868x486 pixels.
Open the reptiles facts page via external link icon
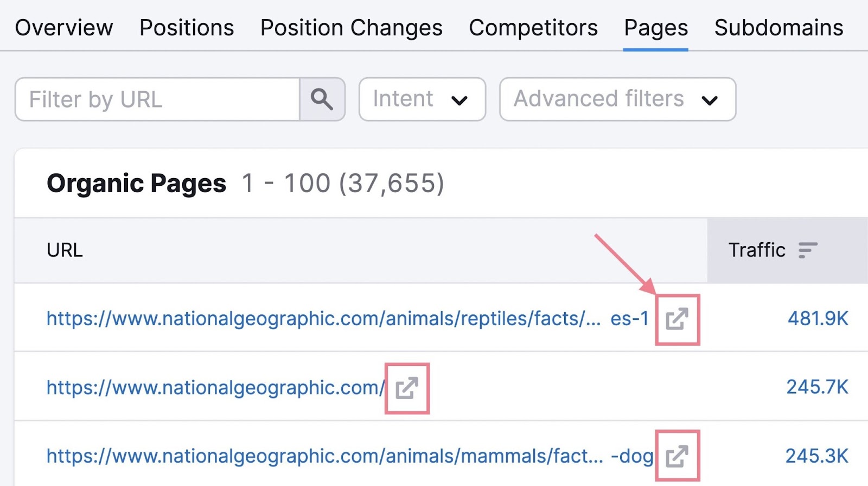point(677,319)
